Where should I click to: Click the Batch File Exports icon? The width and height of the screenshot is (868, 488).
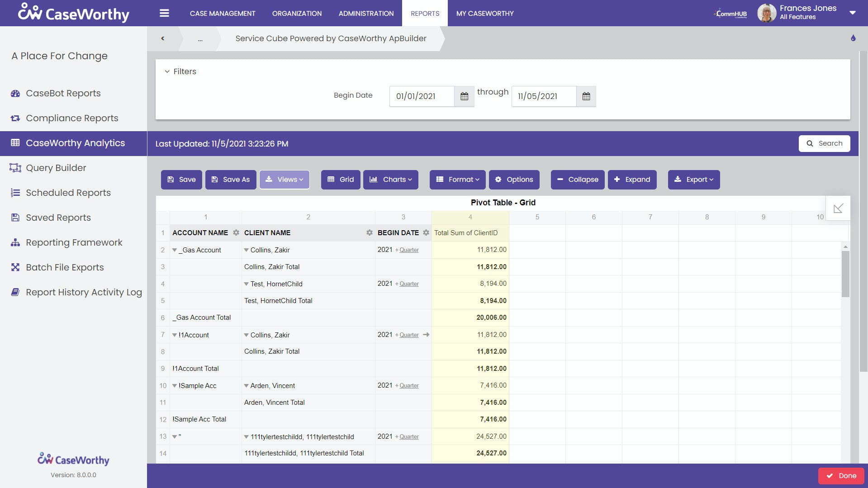[x=15, y=267]
